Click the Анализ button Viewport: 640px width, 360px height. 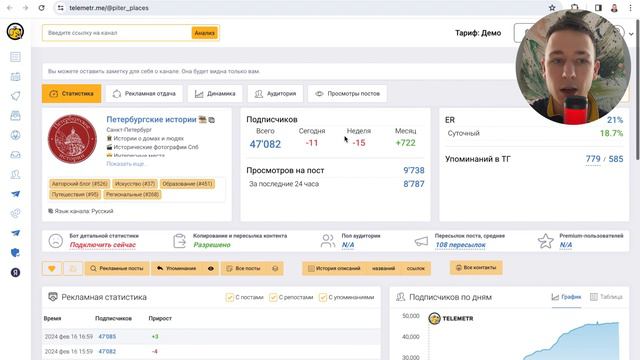point(204,33)
